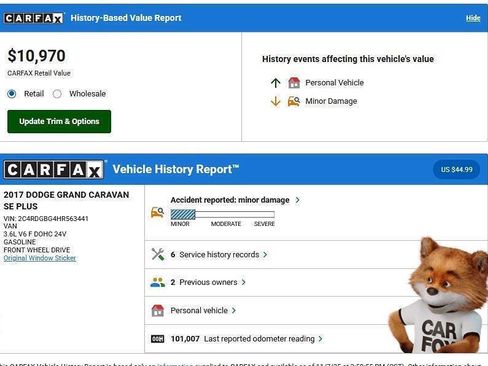Click the SEVERE label under damage bar

click(264, 224)
